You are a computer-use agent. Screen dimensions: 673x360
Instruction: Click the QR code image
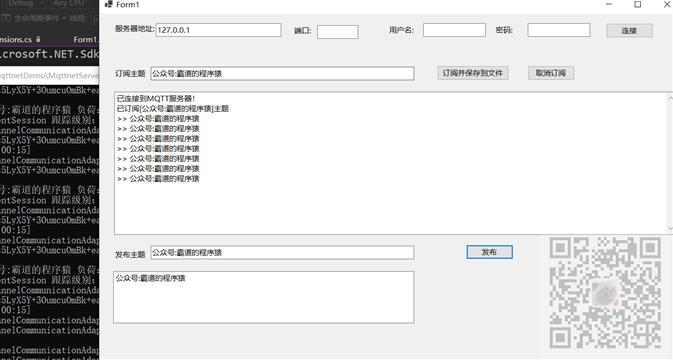pos(605,292)
